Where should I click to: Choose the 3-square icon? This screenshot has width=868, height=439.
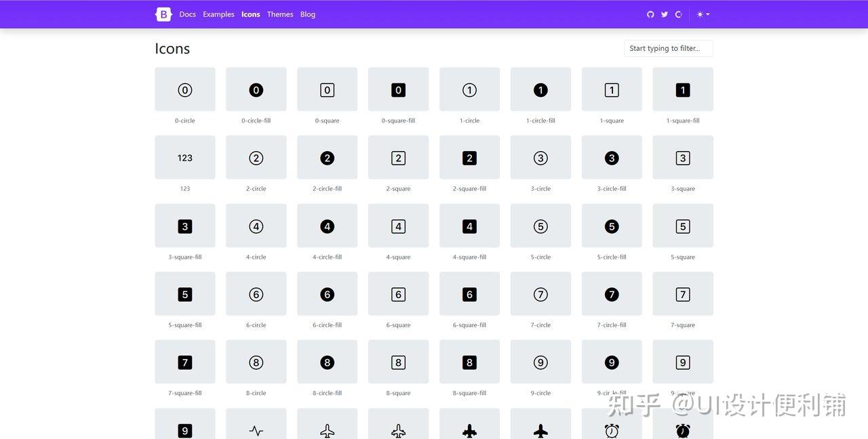pos(683,157)
